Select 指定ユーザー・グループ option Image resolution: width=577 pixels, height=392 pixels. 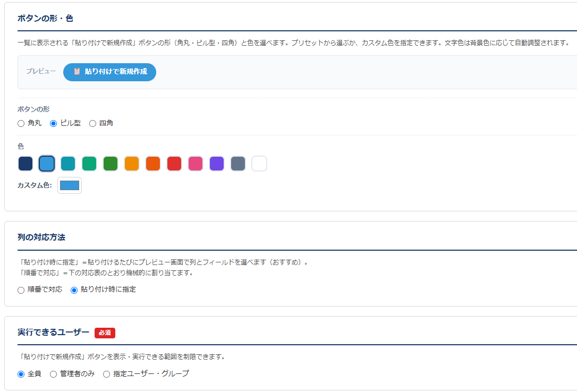106,374
